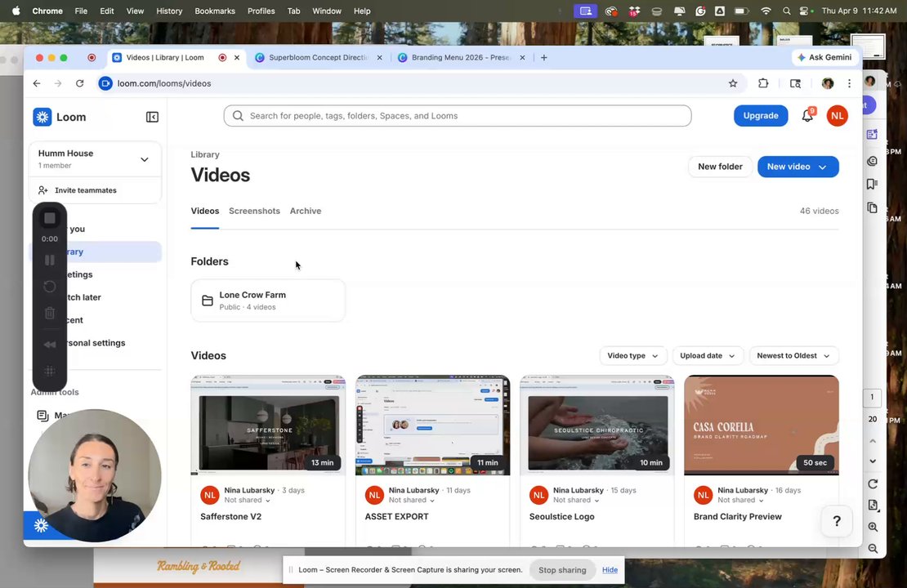The image size is (907, 588).
Task: Click the search magnifier icon in Loom
Action: 238,116
